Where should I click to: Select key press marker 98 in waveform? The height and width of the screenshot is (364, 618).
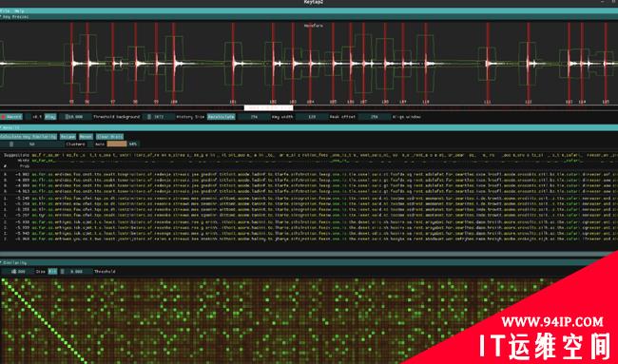(135, 63)
